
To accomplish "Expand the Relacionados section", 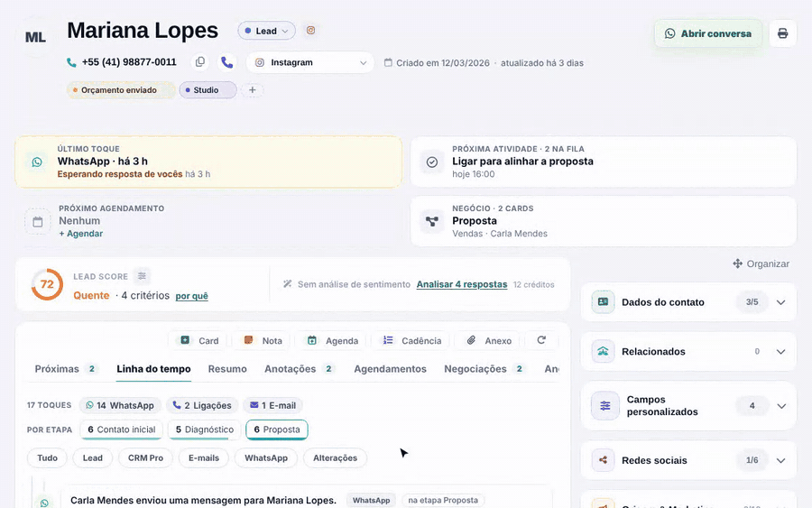I will click(781, 352).
